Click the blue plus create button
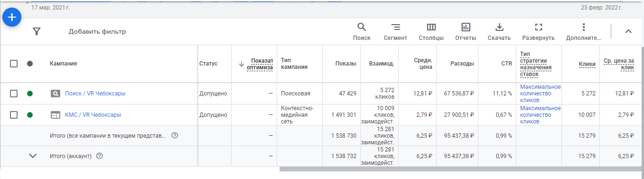 tap(12, 18)
